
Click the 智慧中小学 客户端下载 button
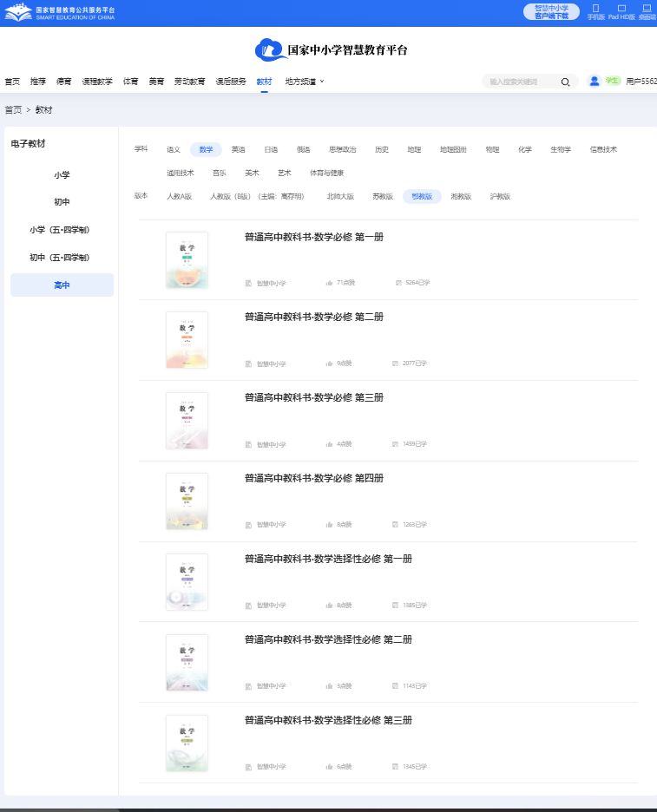[x=551, y=12]
